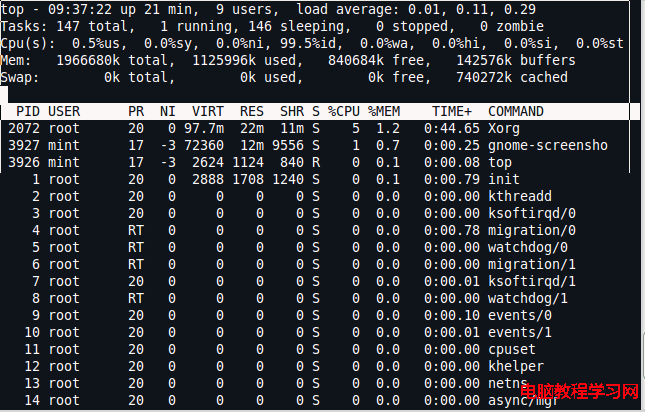The width and height of the screenshot is (645, 412).
Task: Select the khelper process row
Action: (314, 366)
